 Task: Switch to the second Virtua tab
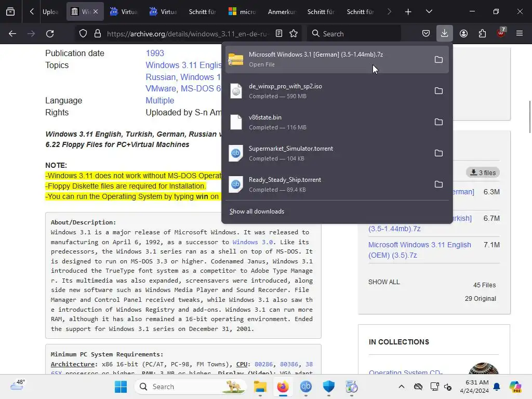(x=163, y=12)
